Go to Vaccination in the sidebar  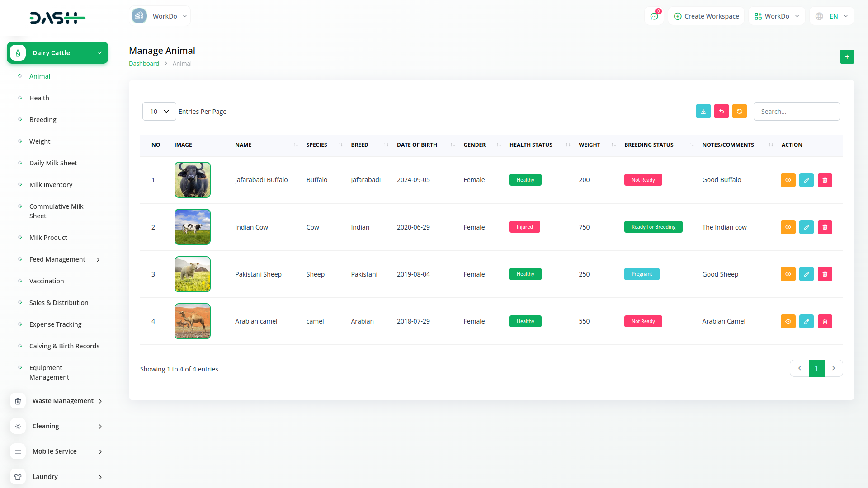pos(47,281)
